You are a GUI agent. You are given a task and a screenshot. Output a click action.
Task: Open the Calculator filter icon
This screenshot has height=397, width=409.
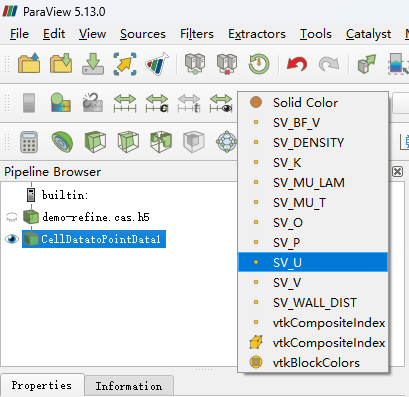coord(29,142)
